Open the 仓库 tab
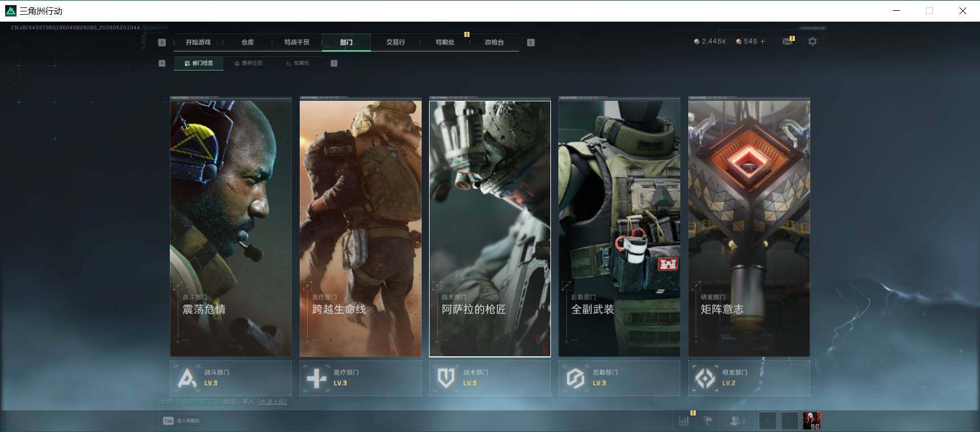This screenshot has height=432, width=980. point(247,42)
